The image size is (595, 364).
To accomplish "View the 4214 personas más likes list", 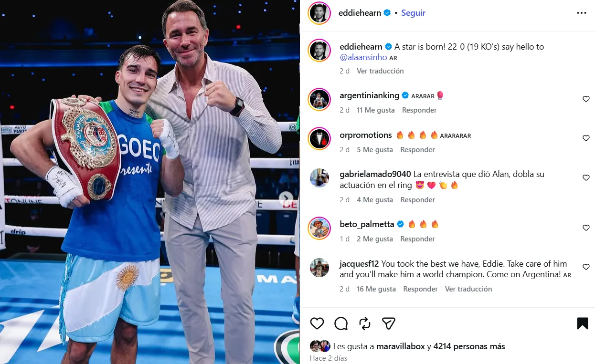I will [469, 346].
